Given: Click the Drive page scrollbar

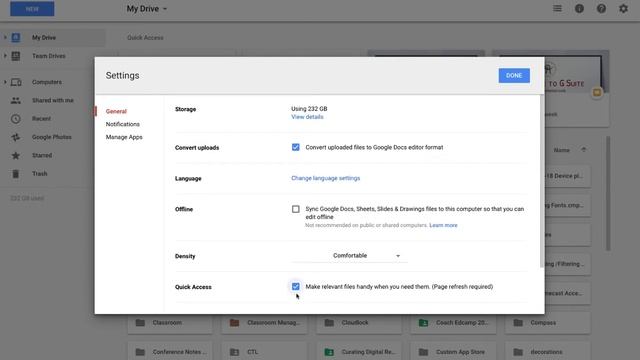Looking at the screenshot, I should click(608, 193).
